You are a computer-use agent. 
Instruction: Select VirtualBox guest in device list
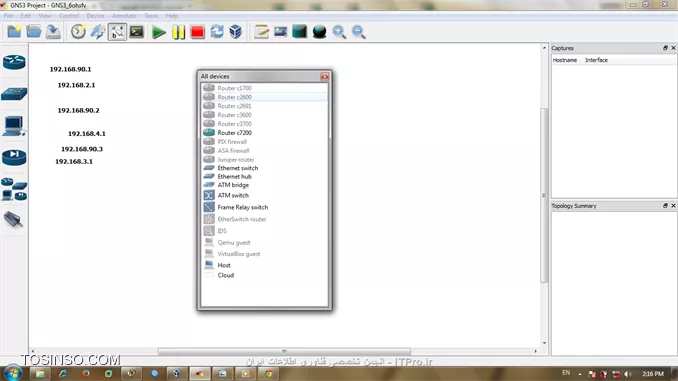click(265, 254)
